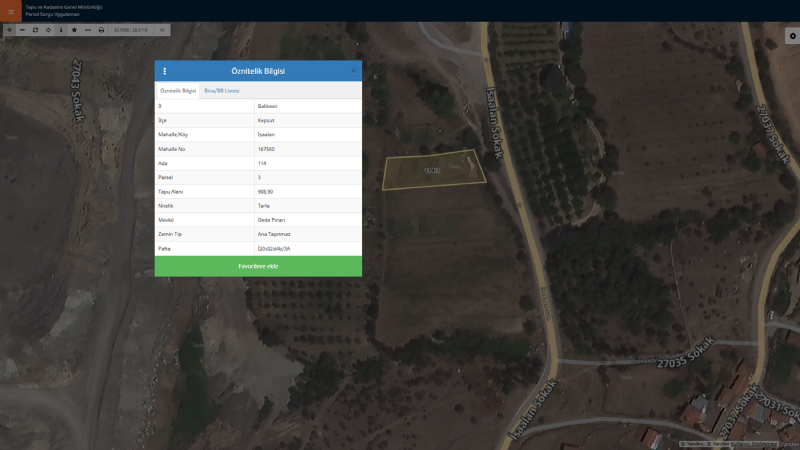Click the Pafta value 20cd2d4b/3A
This screenshot has width=800, height=450.
pyautogui.click(x=274, y=247)
